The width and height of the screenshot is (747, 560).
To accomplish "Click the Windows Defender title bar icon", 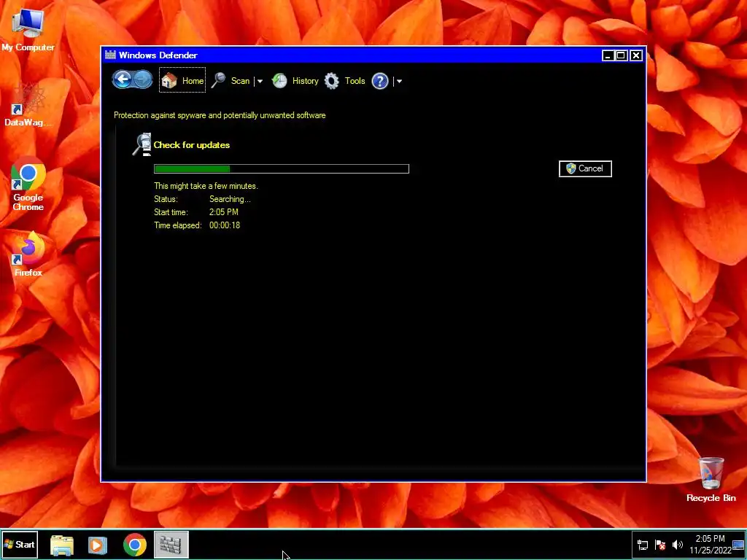I will point(111,55).
